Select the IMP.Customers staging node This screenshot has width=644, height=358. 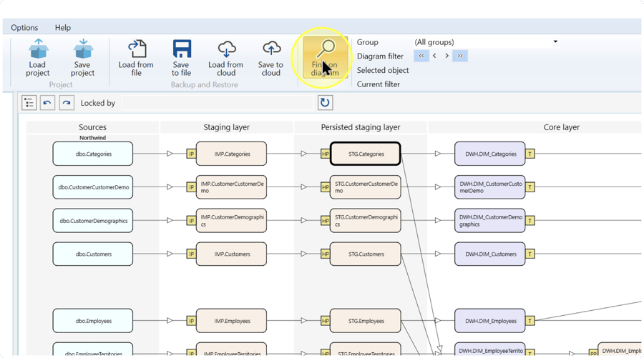pyautogui.click(x=231, y=254)
